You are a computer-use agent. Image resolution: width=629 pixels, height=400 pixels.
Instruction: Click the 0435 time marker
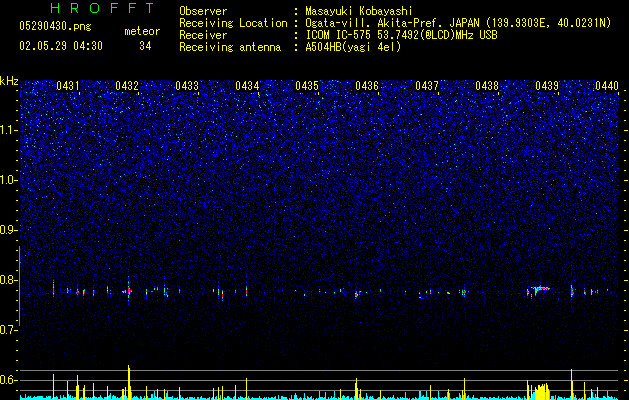pos(307,85)
